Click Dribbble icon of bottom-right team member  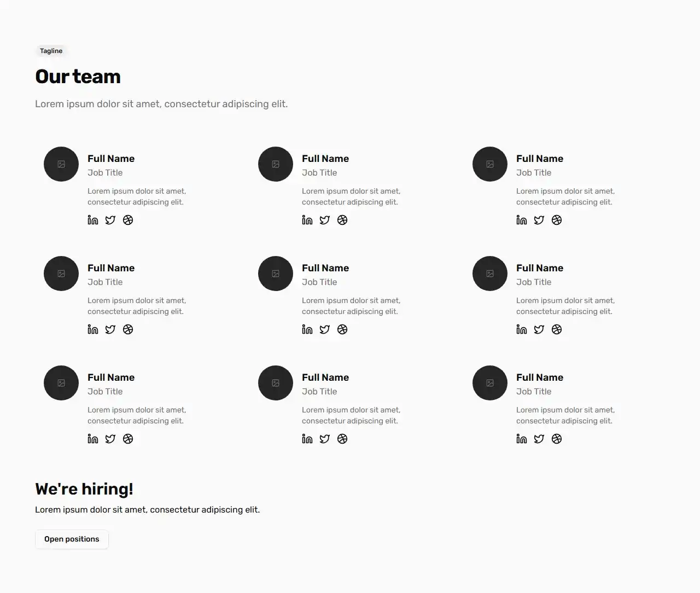(x=557, y=439)
